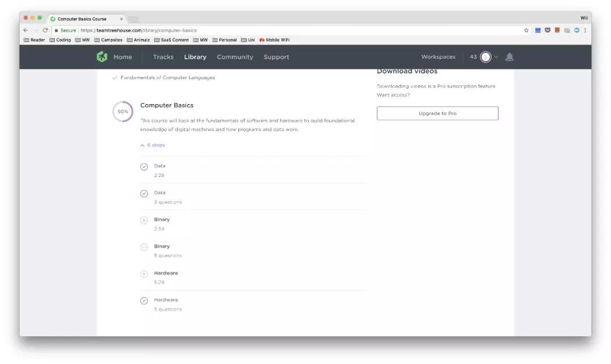
Task: Click the 3 questions quiz label
Action: pyautogui.click(x=168, y=202)
